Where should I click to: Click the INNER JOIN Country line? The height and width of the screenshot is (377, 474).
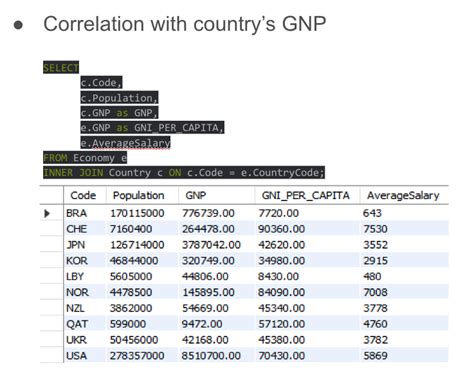pyautogui.click(x=184, y=173)
